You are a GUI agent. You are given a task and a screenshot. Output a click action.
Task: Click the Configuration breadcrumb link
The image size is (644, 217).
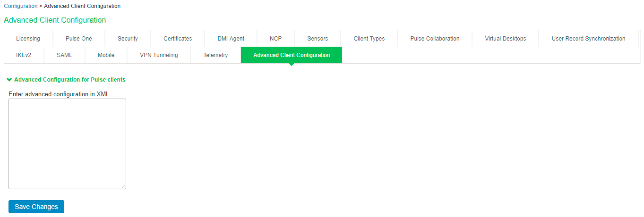(x=20, y=6)
